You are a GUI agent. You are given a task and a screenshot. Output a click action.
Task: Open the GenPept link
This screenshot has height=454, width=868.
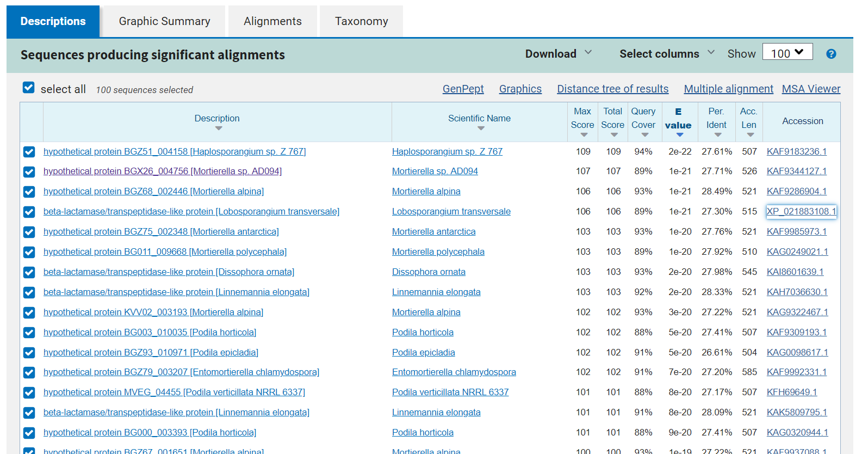[x=463, y=89]
